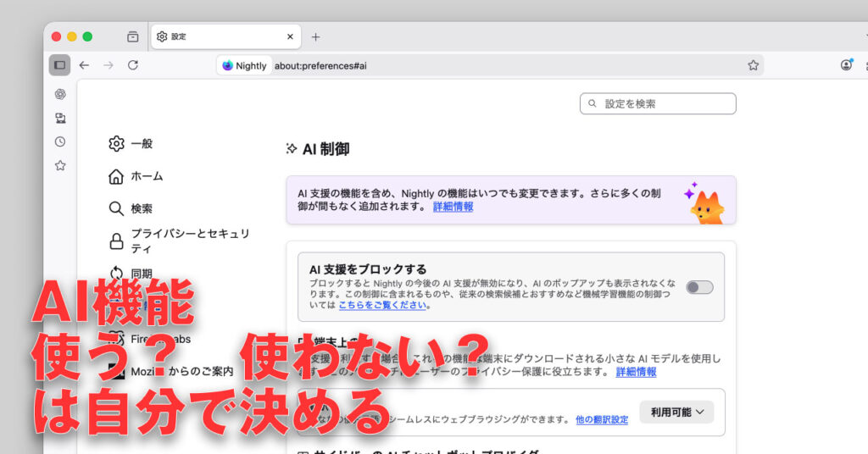The height and width of the screenshot is (454, 868).
Task: Click the magnifier icon beside 検索
Action: (x=115, y=208)
